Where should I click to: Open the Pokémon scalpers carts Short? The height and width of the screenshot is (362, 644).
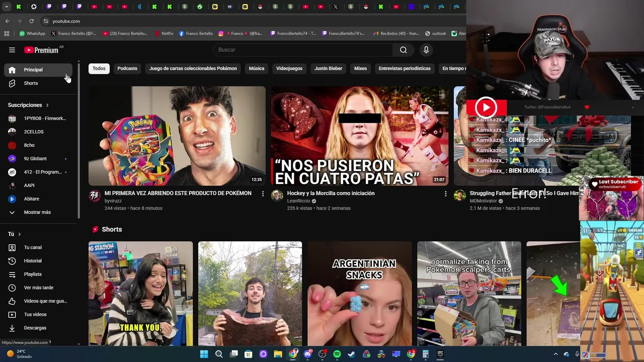click(469, 294)
